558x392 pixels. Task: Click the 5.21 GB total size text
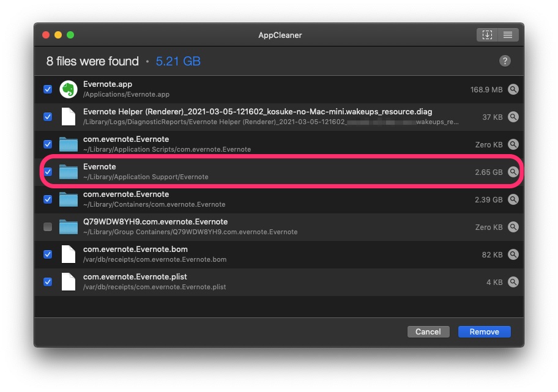point(178,61)
